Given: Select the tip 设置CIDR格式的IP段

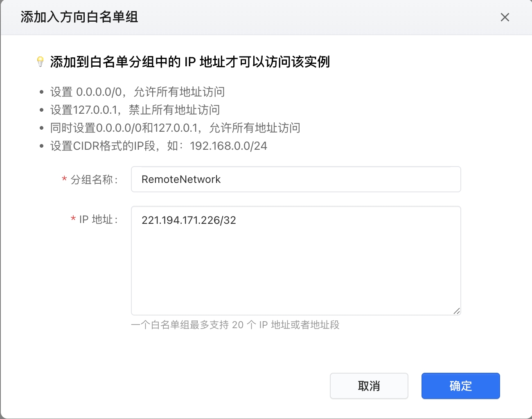Looking at the screenshot, I should point(159,146).
